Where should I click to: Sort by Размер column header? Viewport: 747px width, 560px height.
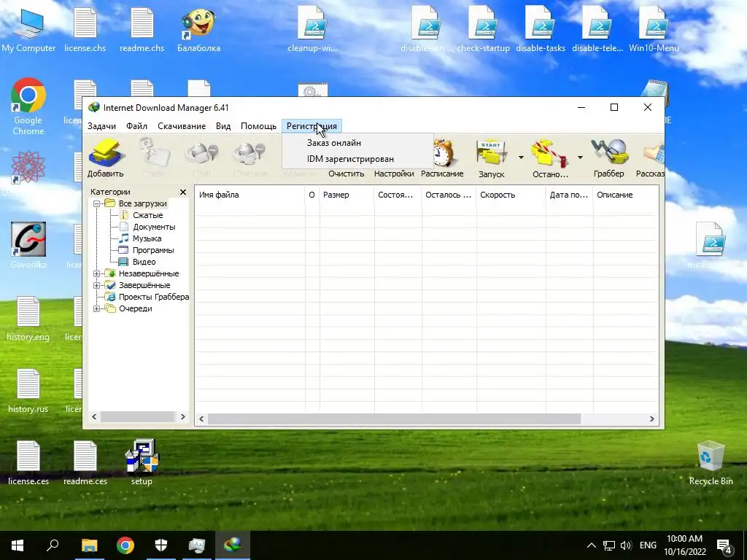(347, 195)
